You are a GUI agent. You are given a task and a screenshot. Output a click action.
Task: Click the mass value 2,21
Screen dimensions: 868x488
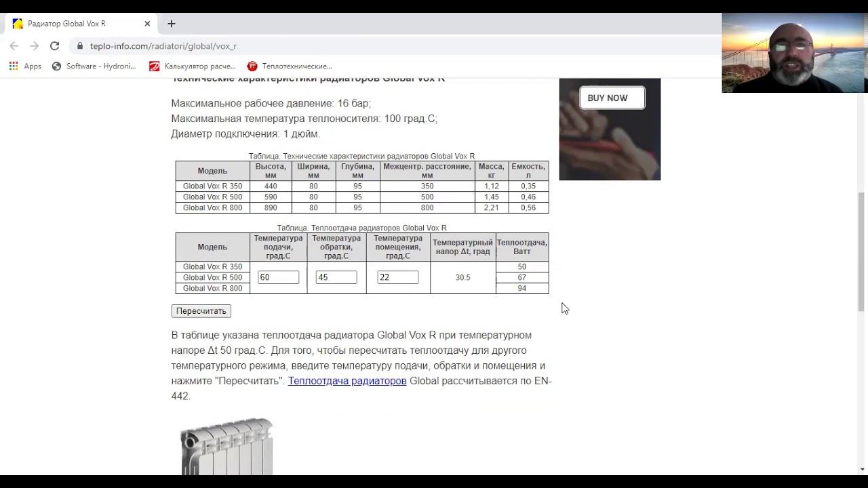[492, 208]
